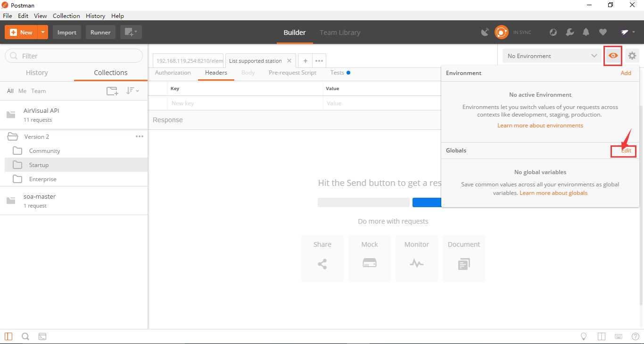Viewport: 644px width, 344px height.
Task: Switch to the Team Library tab
Action: 340,33
